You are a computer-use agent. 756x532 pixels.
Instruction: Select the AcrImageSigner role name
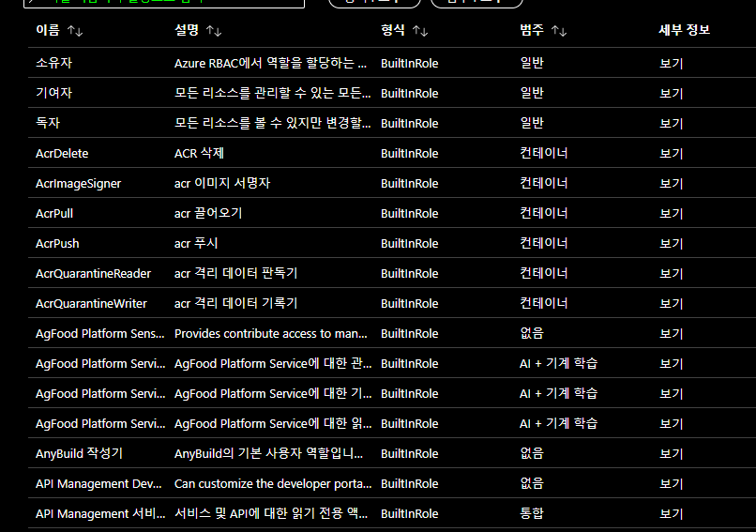[x=78, y=184]
